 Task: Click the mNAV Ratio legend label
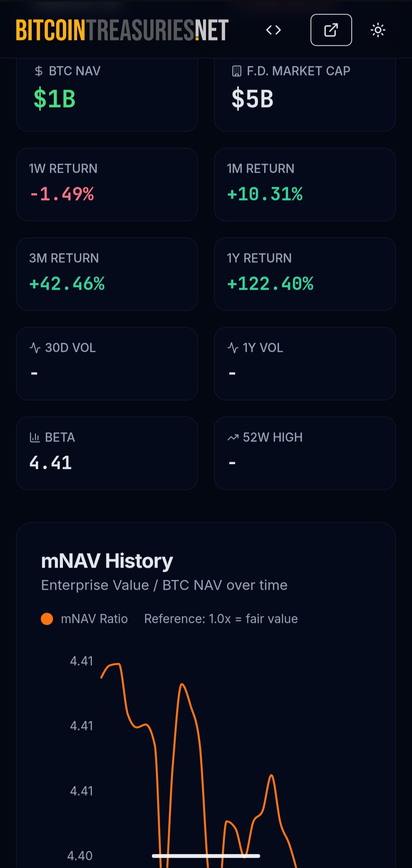coord(94,619)
